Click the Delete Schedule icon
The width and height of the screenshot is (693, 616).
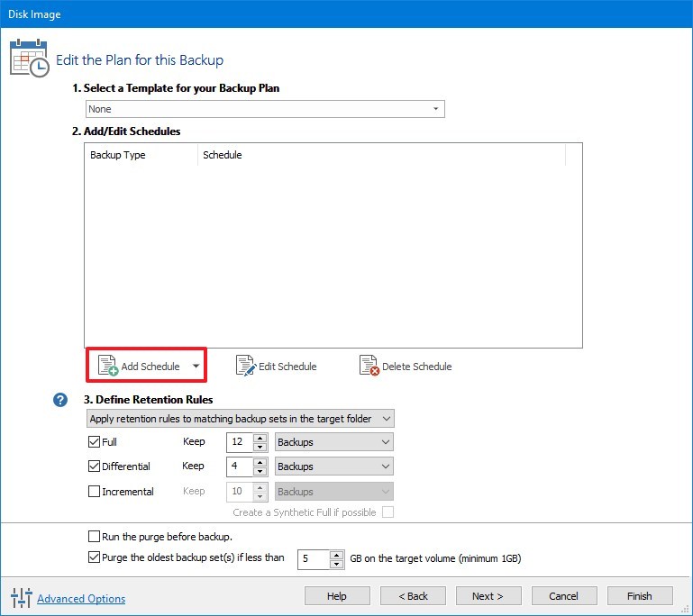(369, 365)
